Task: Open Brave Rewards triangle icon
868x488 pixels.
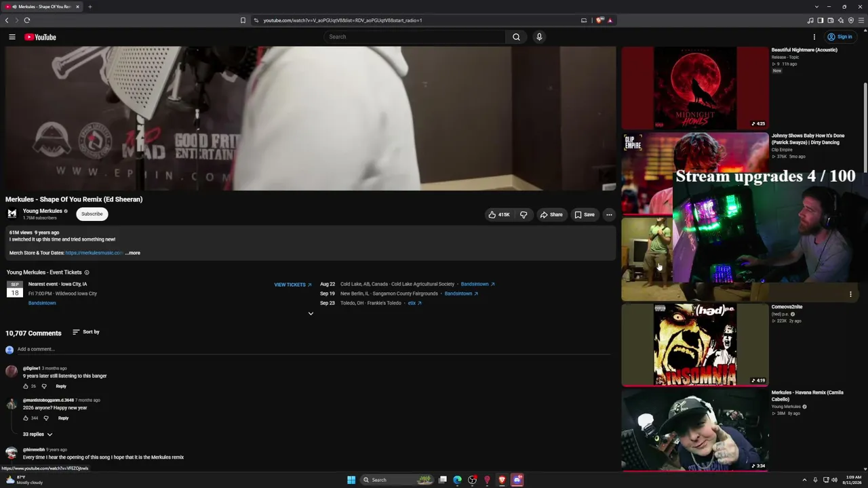Action: click(x=610, y=20)
